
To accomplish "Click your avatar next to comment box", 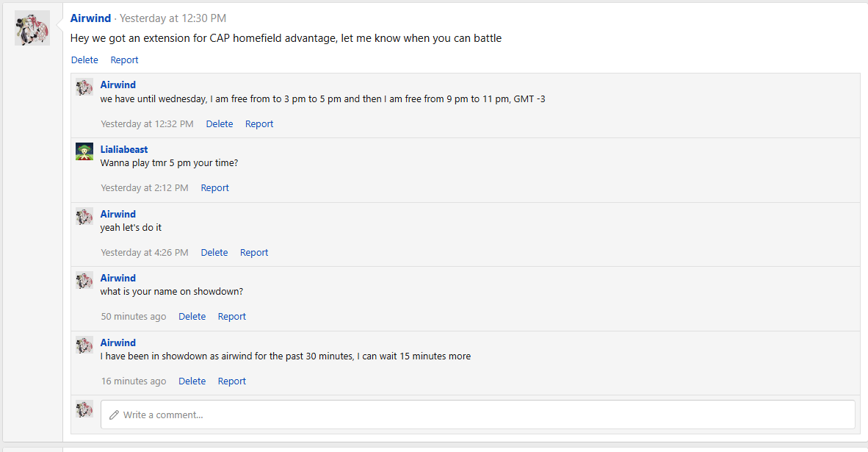I will tap(84, 409).
